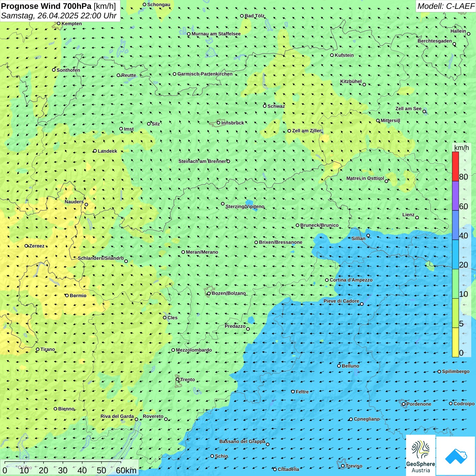Viewport: 476px width, 476px height.
Task: Select the Bormio location marker
Action: pos(67,295)
